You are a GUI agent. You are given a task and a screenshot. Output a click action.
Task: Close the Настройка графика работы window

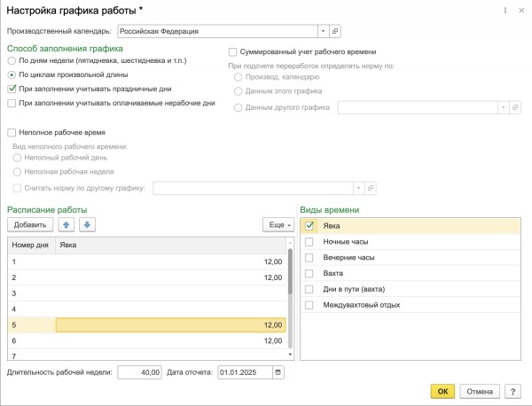pyautogui.click(x=520, y=10)
